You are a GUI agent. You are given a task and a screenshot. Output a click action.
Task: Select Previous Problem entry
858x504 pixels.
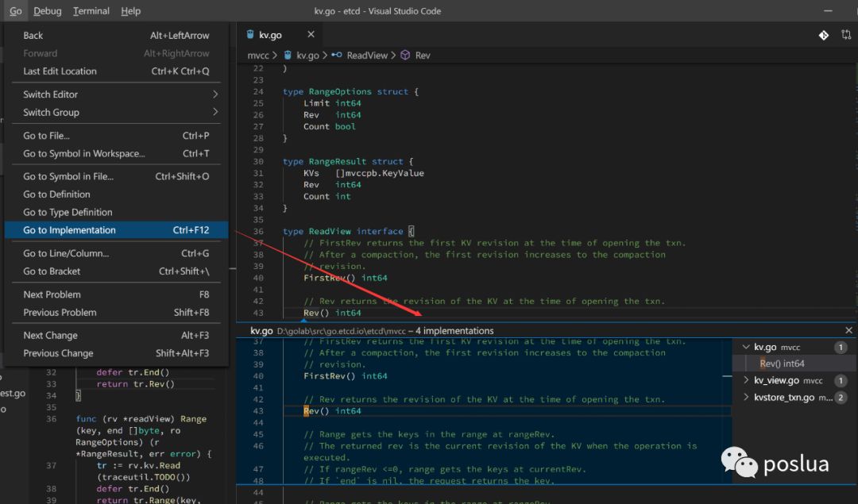click(x=116, y=312)
